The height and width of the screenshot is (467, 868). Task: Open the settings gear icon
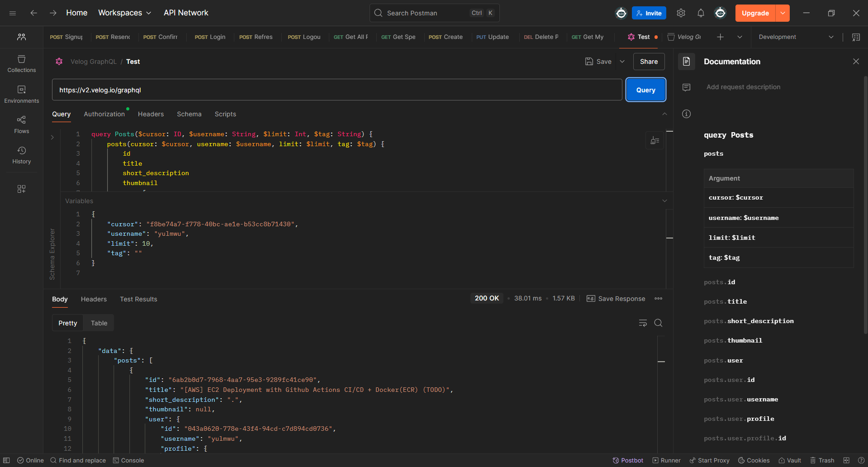click(681, 13)
